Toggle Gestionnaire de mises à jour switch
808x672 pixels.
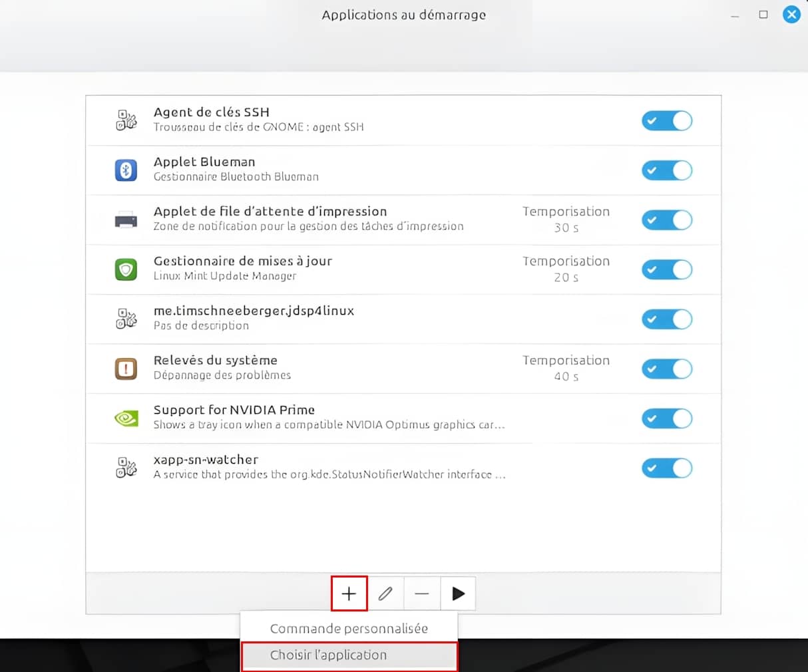click(x=666, y=269)
